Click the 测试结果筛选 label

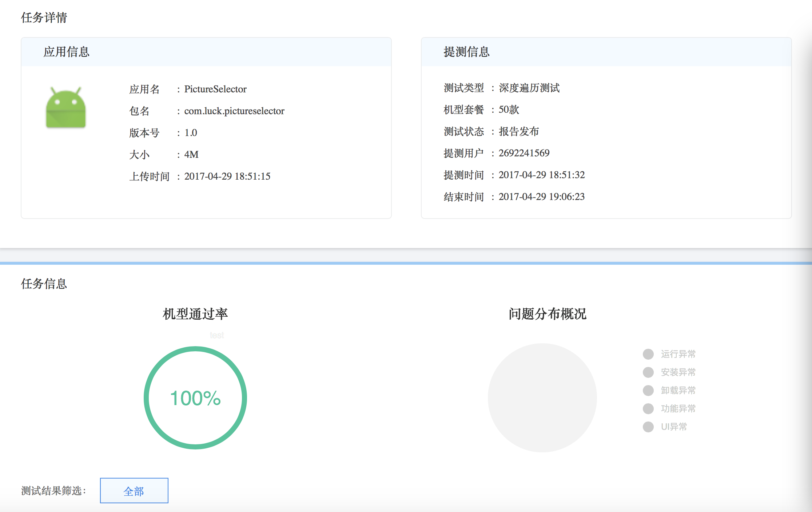click(53, 491)
